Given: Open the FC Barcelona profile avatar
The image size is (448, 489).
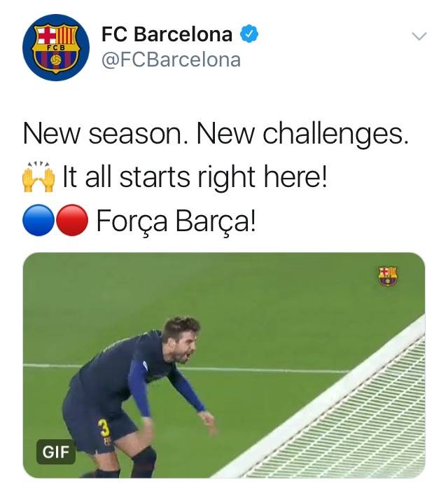Looking at the screenshot, I should click(x=56, y=48).
